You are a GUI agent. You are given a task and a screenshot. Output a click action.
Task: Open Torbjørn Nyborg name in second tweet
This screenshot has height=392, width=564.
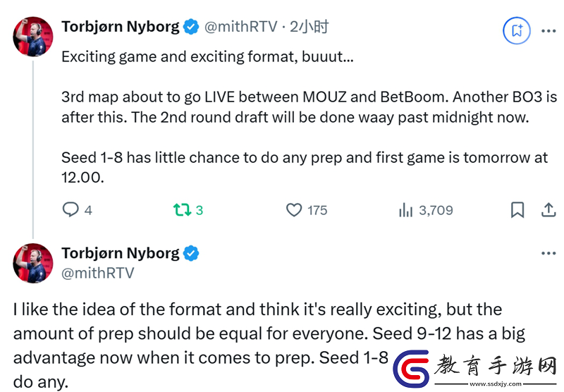pyautogui.click(x=120, y=253)
